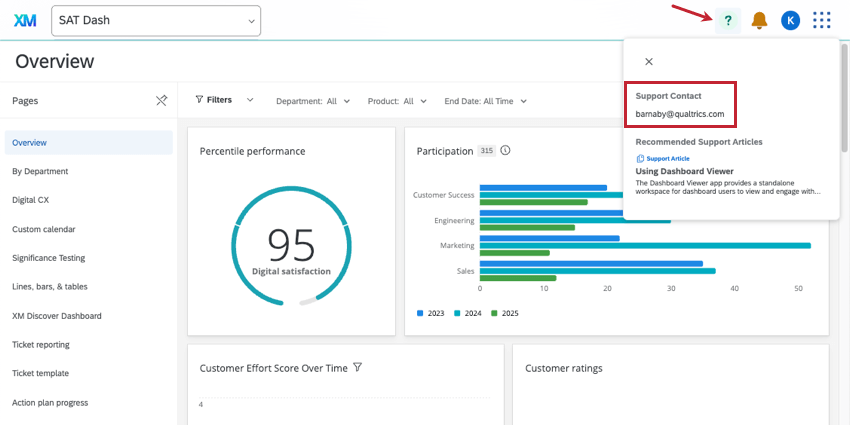The image size is (850, 425).
Task: Open the Ticket reporting page
Action: click(x=41, y=344)
